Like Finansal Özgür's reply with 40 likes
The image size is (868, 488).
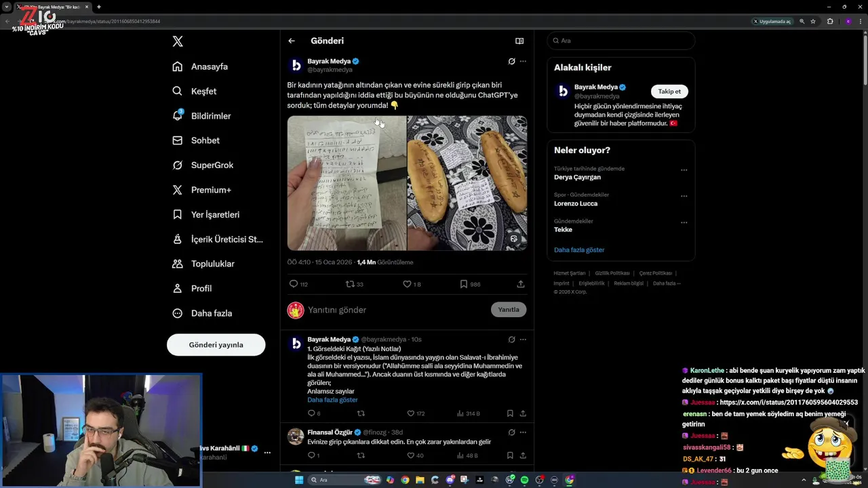point(414,455)
